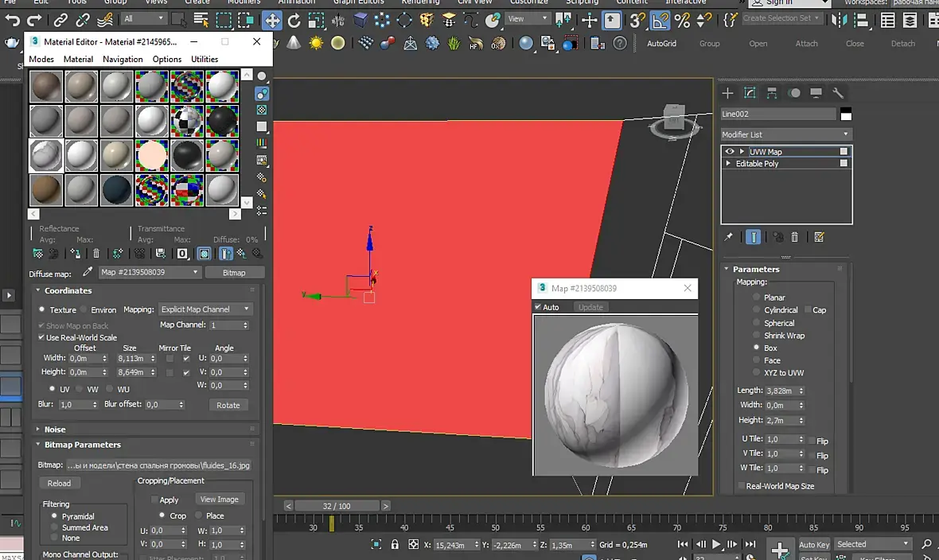Screen dimensions: 939x560
Task: Select the Spherical mapping radio button
Action: pyautogui.click(x=757, y=323)
